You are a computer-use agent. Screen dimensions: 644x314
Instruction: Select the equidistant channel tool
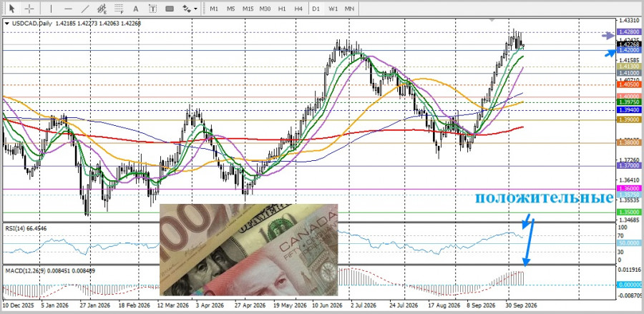click(102, 8)
